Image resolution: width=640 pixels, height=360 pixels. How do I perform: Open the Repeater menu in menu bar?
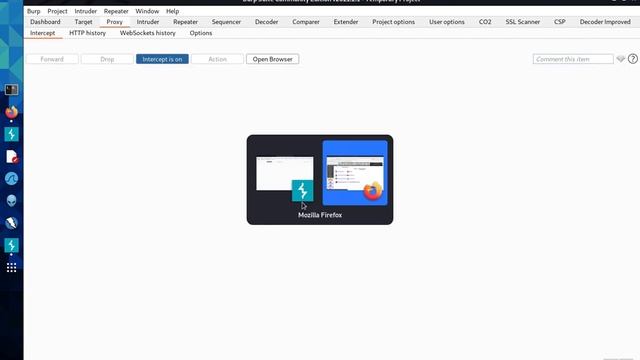[x=116, y=11]
